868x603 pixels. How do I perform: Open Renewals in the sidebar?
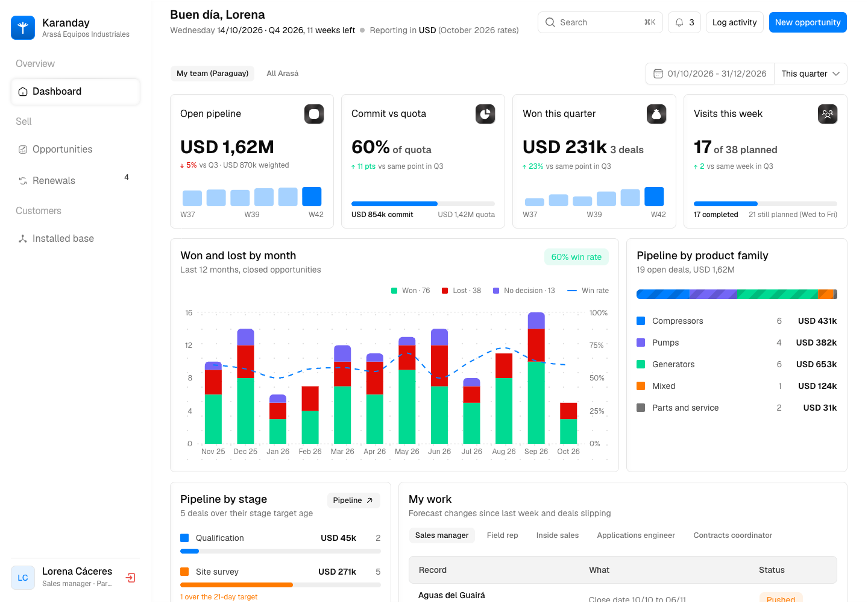[x=75, y=181]
